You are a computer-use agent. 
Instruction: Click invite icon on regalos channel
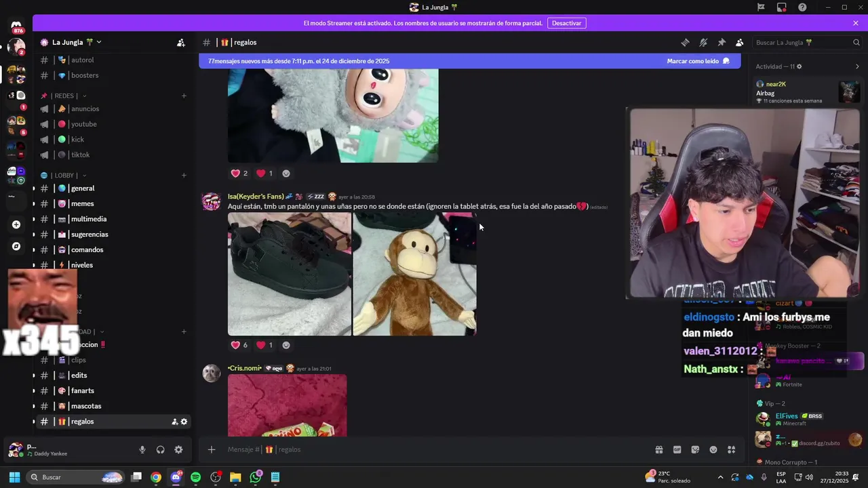(x=174, y=422)
